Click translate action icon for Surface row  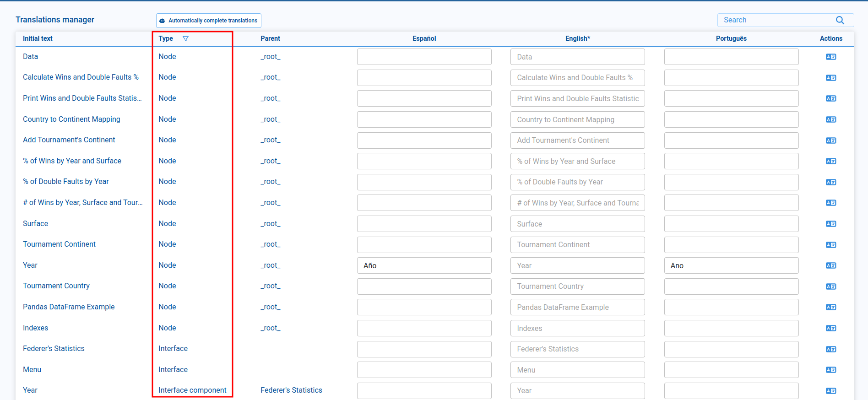[830, 224]
